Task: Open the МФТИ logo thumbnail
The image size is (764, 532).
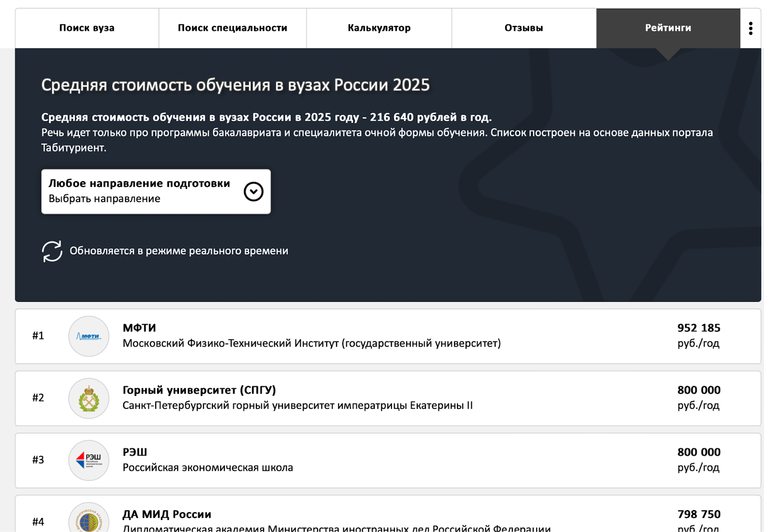Action: pyautogui.click(x=89, y=336)
